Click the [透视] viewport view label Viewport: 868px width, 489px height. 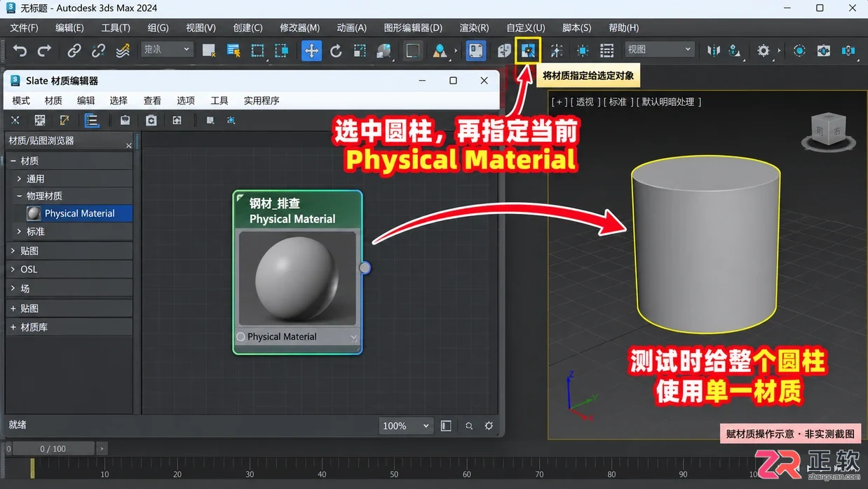585,102
